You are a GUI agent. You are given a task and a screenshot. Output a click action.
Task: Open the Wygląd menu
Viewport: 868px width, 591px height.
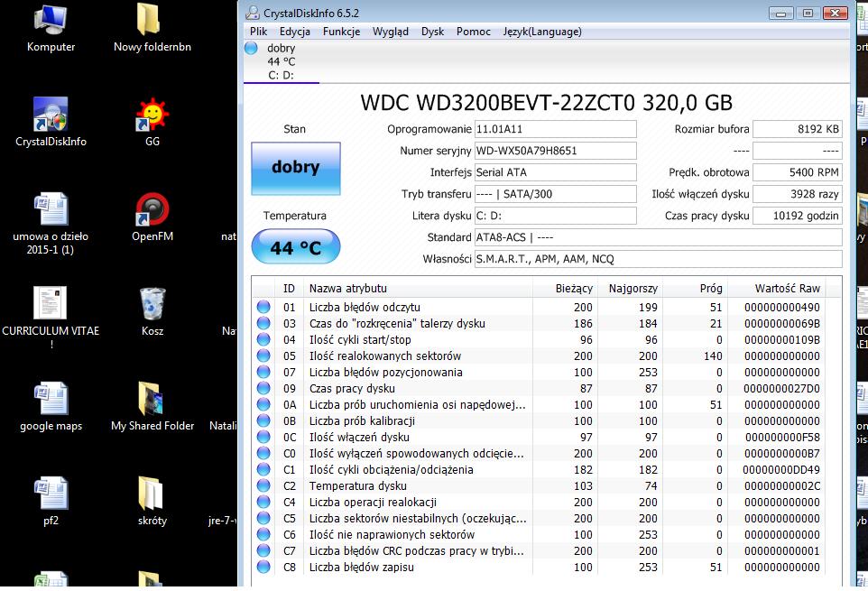pos(391,32)
